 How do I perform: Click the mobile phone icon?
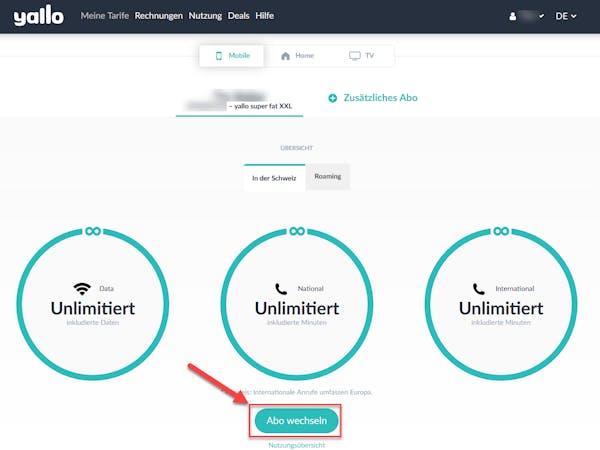pyautogui.click(x=218, y=56)
